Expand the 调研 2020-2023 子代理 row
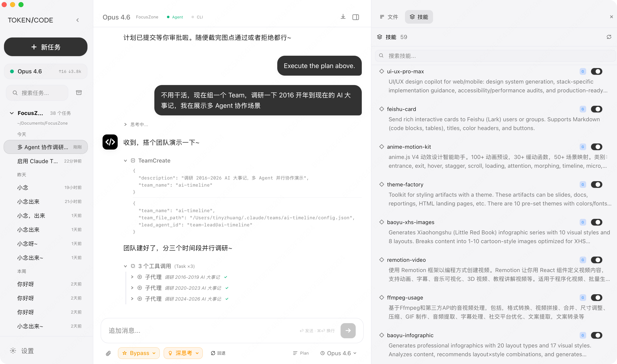The height and width of the screenshot is (364, 617). 132,288
